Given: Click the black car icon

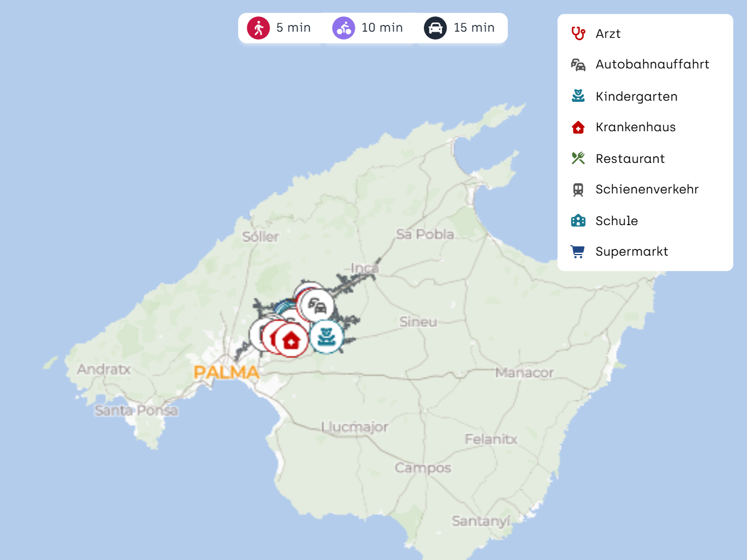Looking at the screenshot, I should [435, 28].
